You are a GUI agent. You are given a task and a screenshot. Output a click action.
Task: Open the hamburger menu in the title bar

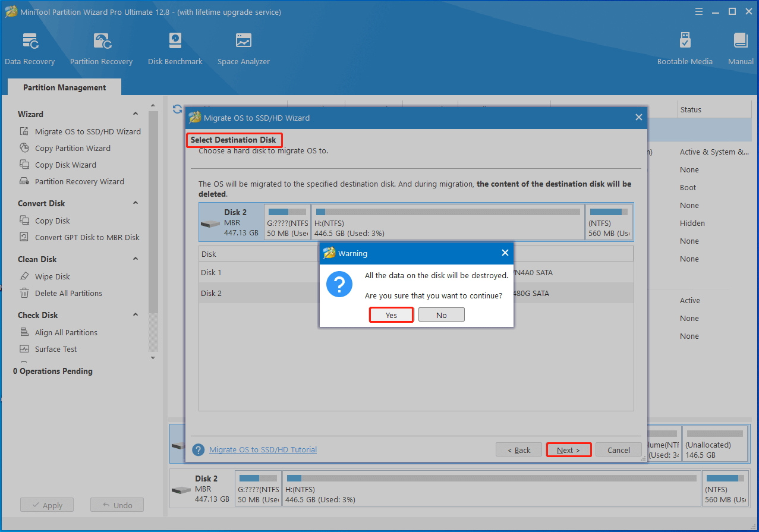[698, 11]
